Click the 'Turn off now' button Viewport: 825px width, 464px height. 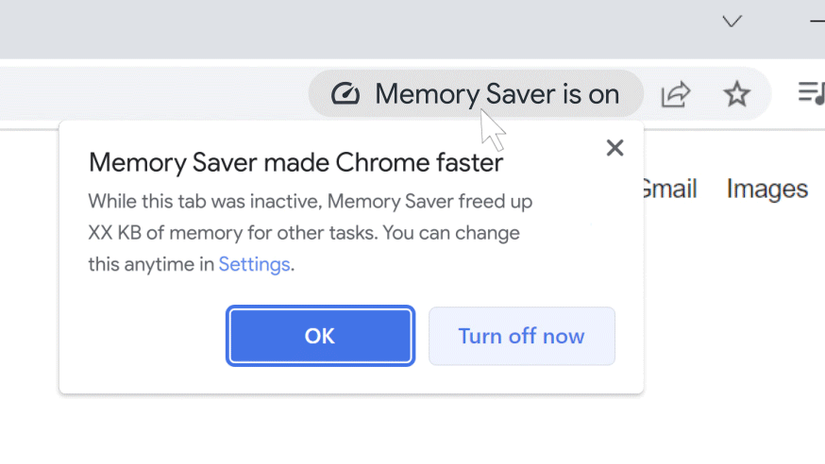click(521, 336)
